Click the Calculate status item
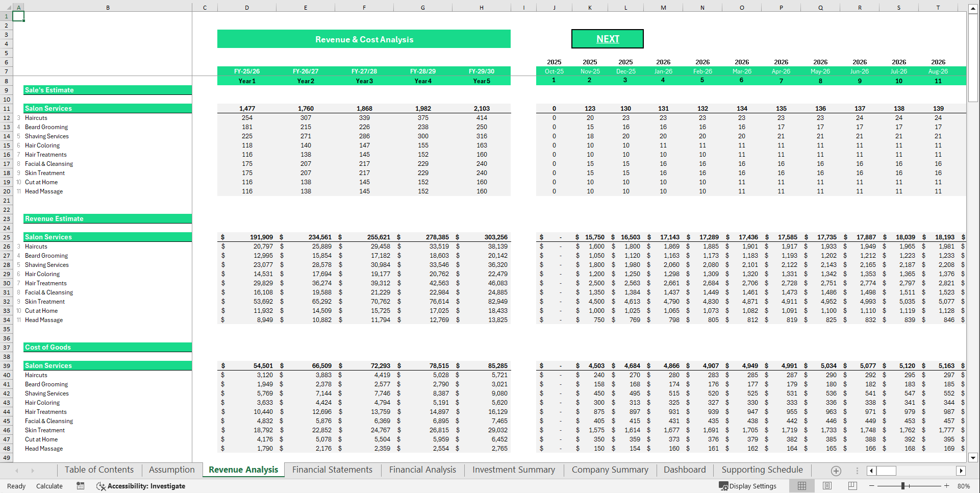 (49, 486)
